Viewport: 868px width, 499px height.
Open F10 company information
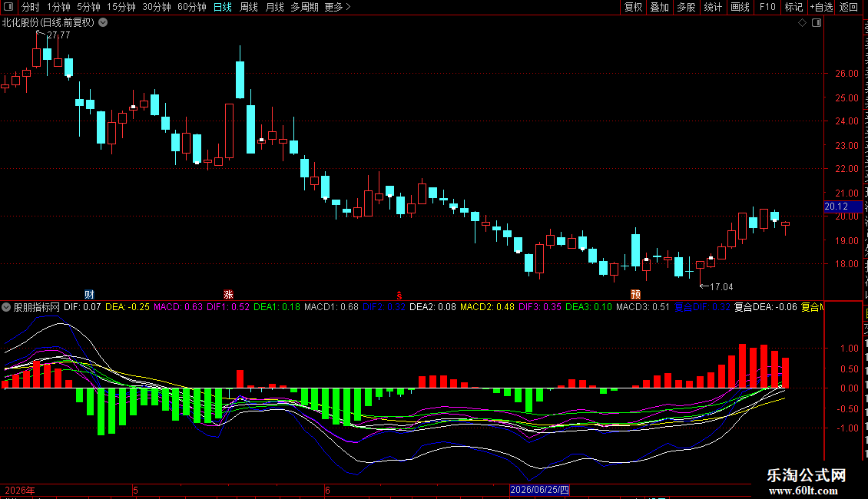(x=767, y=7)
